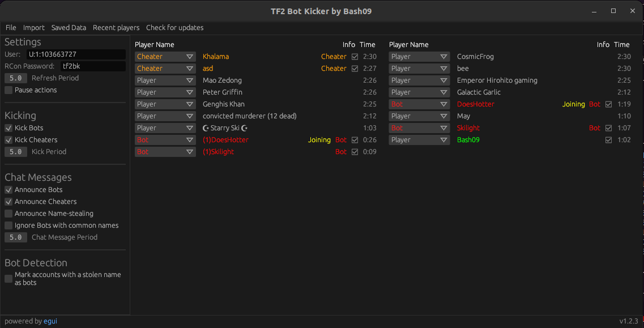
Task: Open the egui link in footer
Action: (50, 321)
